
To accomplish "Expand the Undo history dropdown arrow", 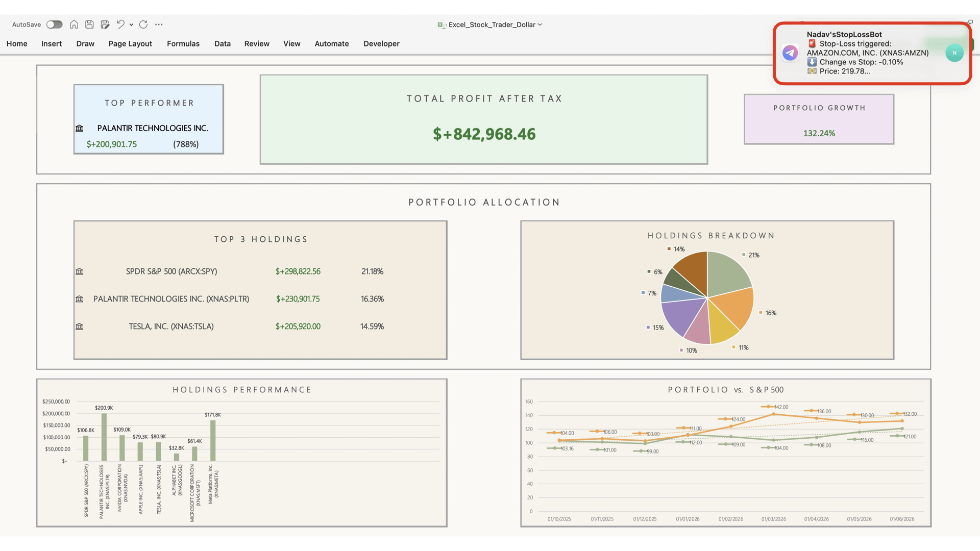I will [131, 24].
